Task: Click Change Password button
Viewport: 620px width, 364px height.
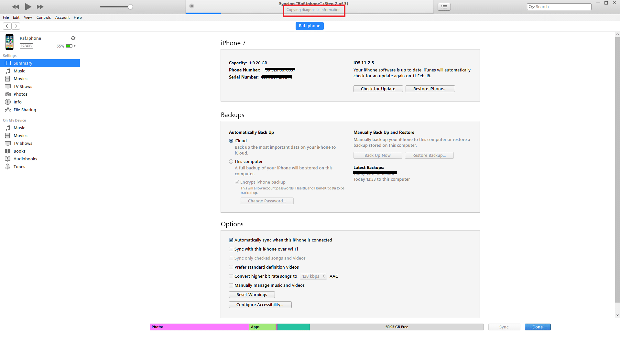Action: click(x=267, y=201)
